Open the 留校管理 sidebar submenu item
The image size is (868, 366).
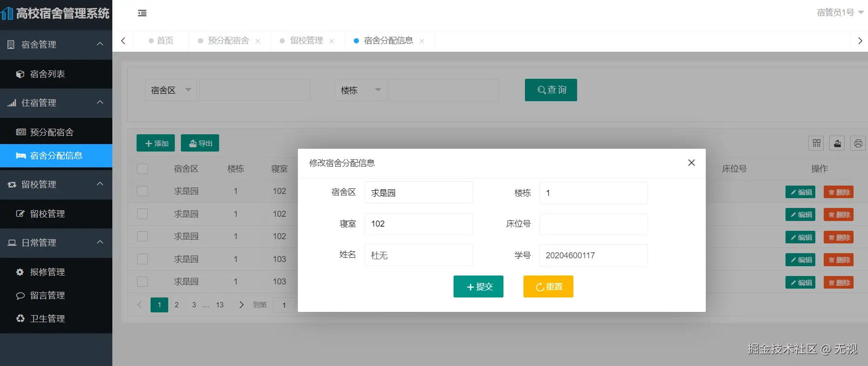point(56,214)
